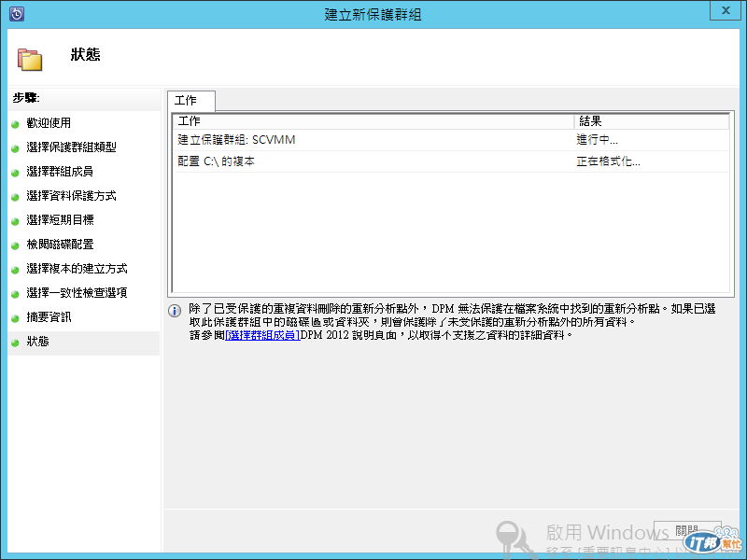
Task: Go to the 選擇保護群組類型 step
Action: (x=72, y=147)
